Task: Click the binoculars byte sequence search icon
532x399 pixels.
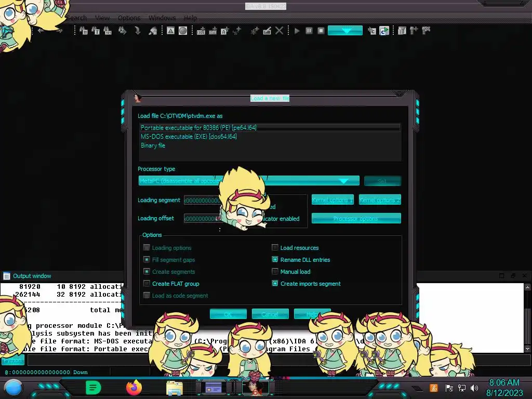Action: [x=108, y=31]
